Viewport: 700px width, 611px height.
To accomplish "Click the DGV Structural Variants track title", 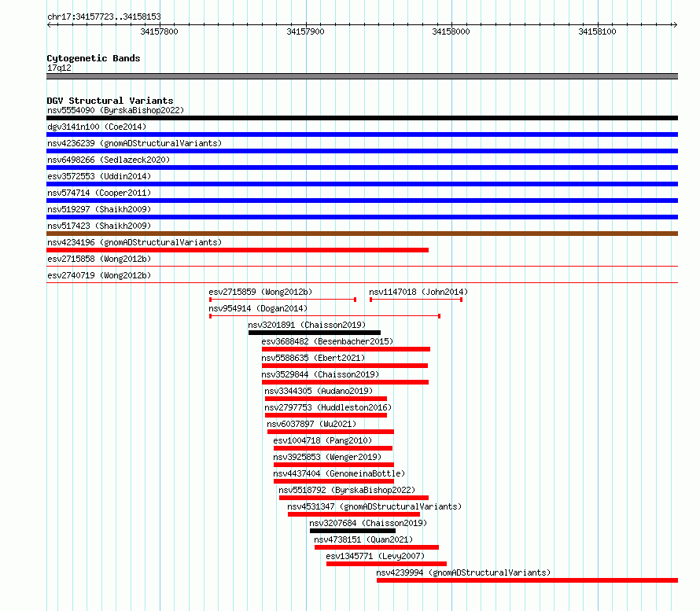I will coord(110,101).
